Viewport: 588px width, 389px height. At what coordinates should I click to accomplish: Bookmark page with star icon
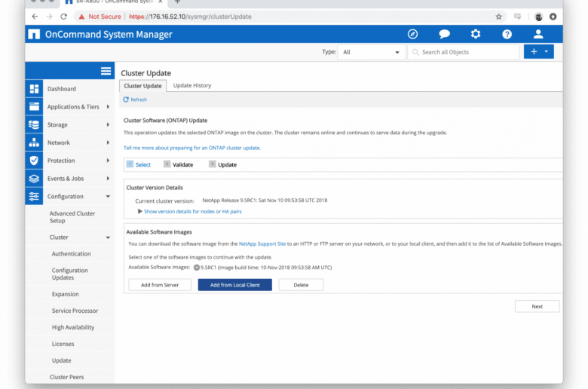coord(499,17)
